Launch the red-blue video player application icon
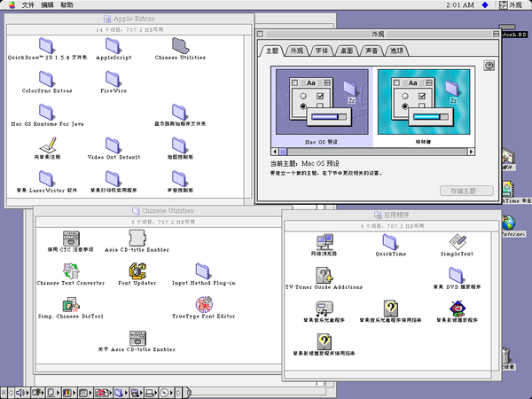This screenshot has width=532, height=399. (x=457, y=309)
